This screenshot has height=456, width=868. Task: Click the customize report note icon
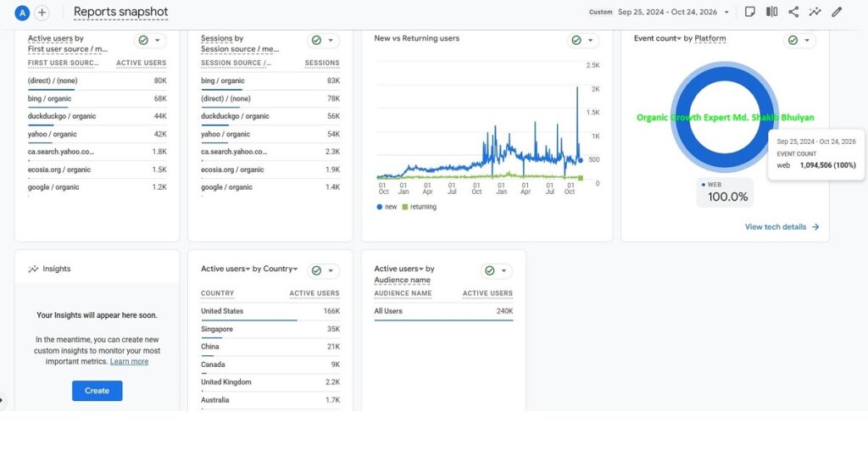pos(750,12)
